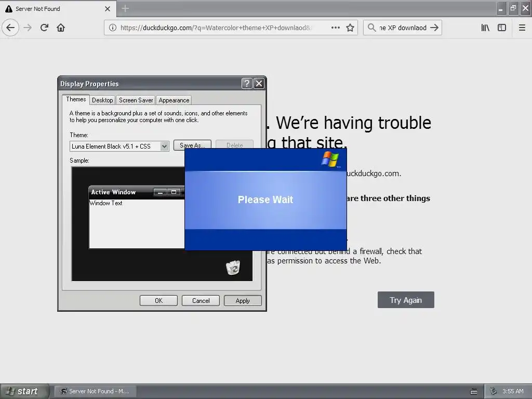This screenshot has width=532, height=399.
Task: Maximize the sample Active Window preview
Action: point(174,192)
